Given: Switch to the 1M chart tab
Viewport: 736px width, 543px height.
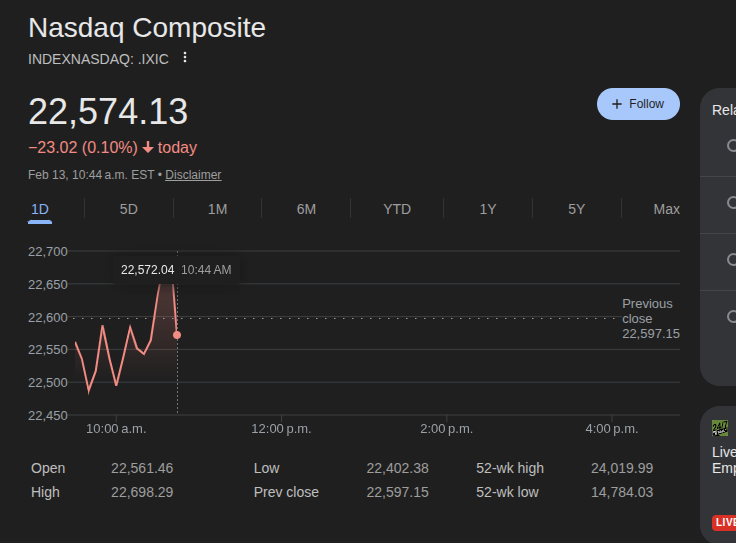Looking at the screenshot, I should [217, 209].
